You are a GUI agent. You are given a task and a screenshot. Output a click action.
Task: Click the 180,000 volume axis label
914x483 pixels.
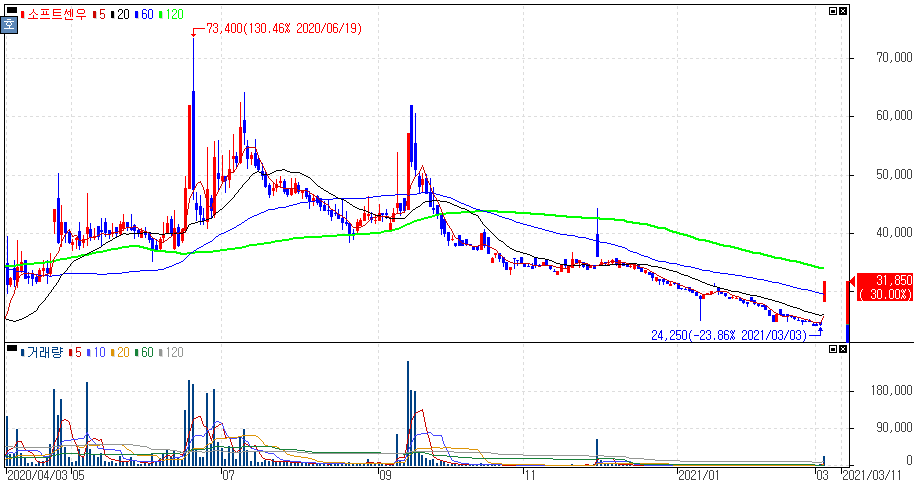click(x=891, y=390)
